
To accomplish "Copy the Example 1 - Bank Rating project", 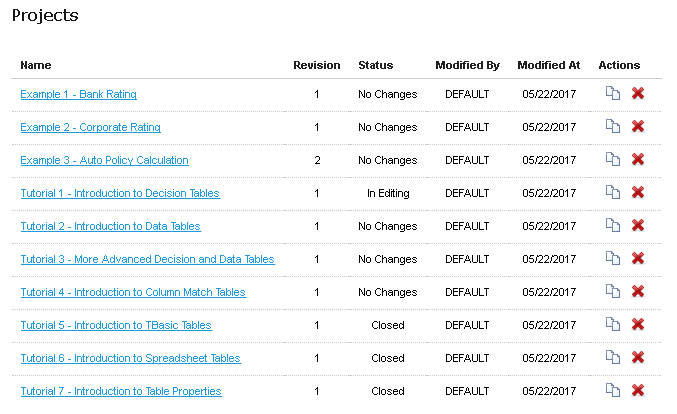I will pos(613,94).
